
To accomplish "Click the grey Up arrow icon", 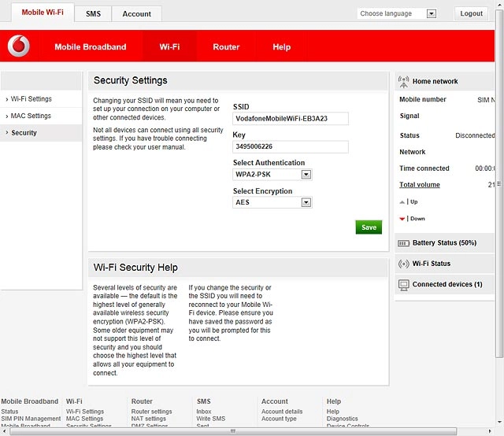I will (x=402, y=202).
